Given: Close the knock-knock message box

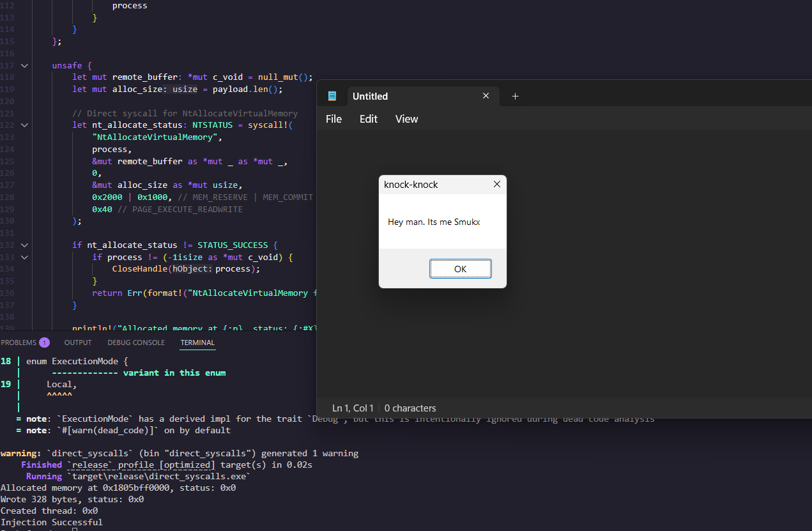Looking at the screenshot, I should (x=497, y=185).
